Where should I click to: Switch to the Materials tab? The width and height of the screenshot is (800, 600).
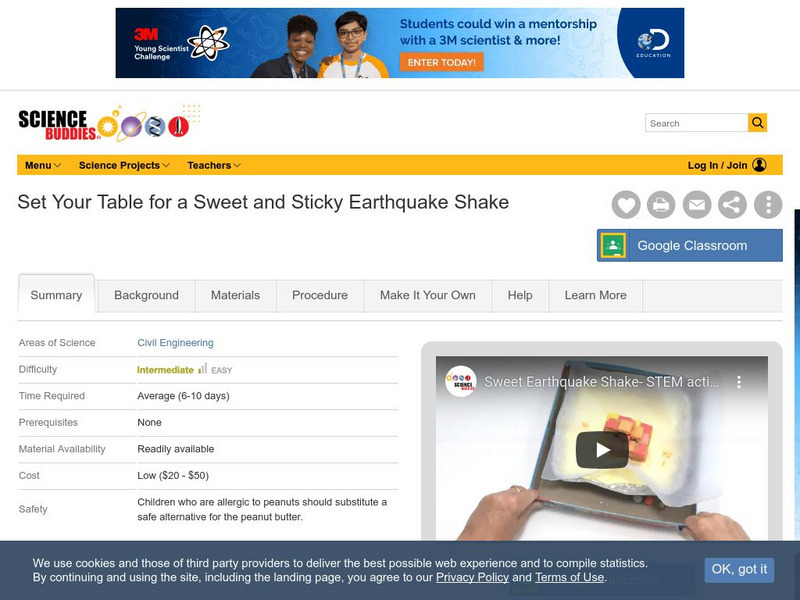[235, 295]
